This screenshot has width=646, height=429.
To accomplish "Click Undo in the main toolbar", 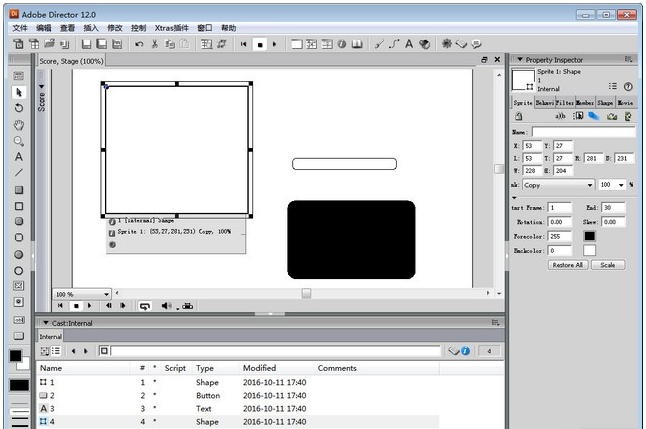I will point(139,44).
